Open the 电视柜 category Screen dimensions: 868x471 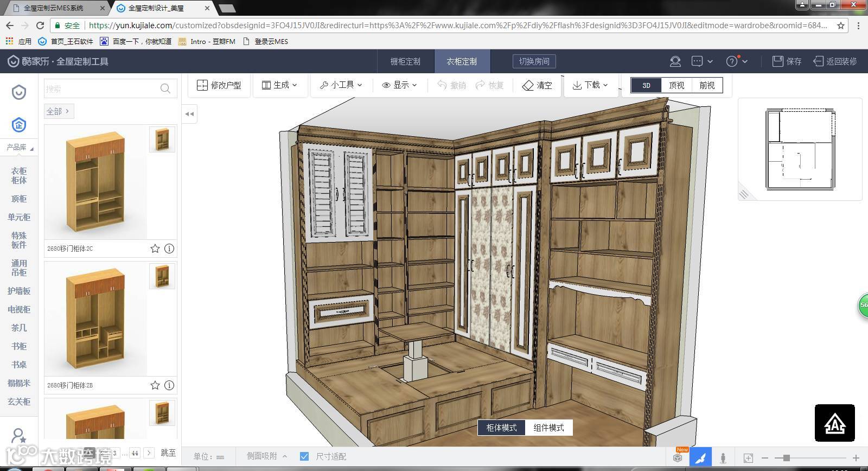[x=19, y=309]
